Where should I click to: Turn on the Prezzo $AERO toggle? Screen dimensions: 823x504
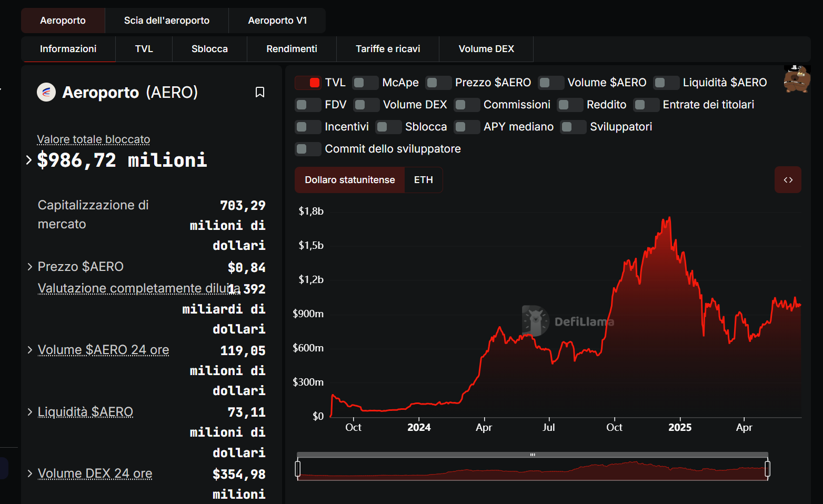point(438,83)
